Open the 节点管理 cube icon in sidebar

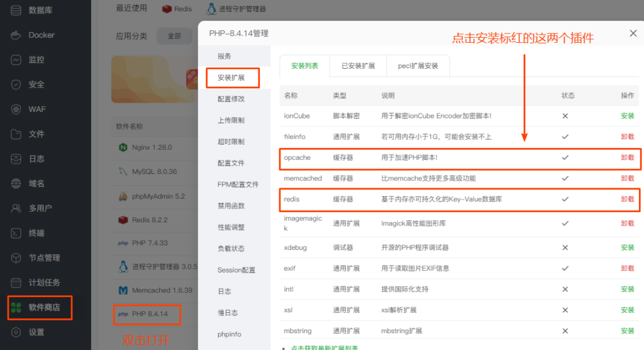(16, 258)
